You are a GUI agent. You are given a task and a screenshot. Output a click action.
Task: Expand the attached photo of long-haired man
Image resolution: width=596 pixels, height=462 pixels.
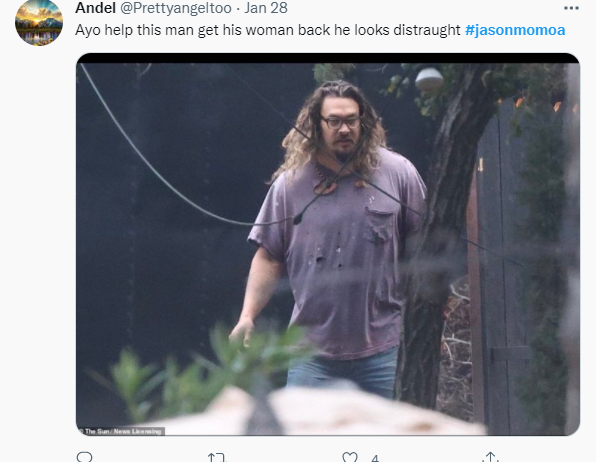coord(328,244)
